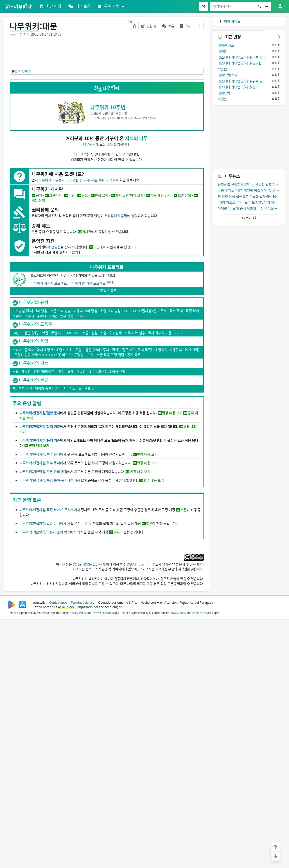This screenshot has width=289, height=868.
Task: Open 최근 변경 in top navigation
Action: click(x=50, y=6)
